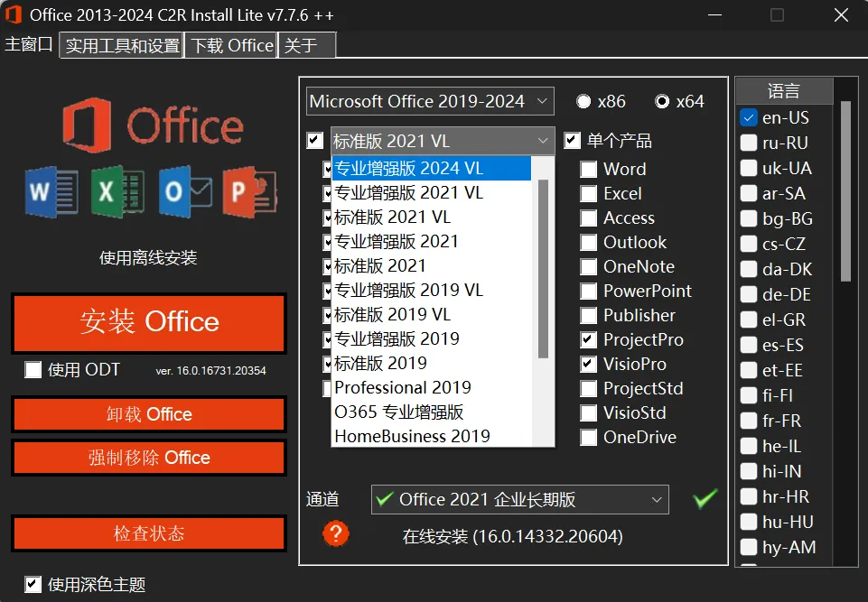This screenshot has height=602, width=868.
Task: Switch to the 主窗口 tab
Action: click(29, 44)
